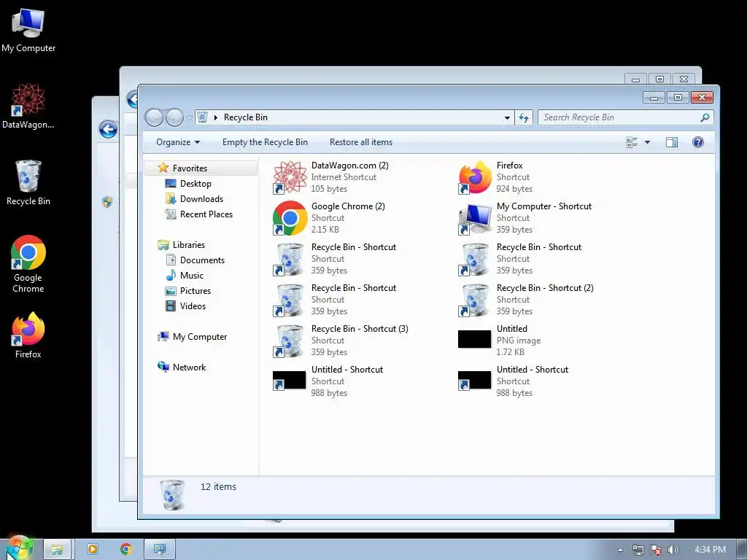Click the blue back arrow in rear window
The image size is (747, 560).
click(108, 129)
